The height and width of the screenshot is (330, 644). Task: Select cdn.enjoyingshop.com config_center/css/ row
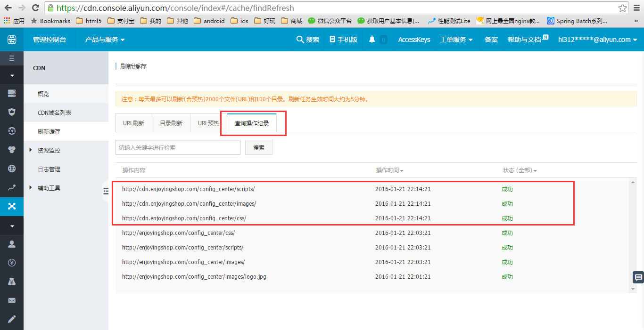(372, 218)
